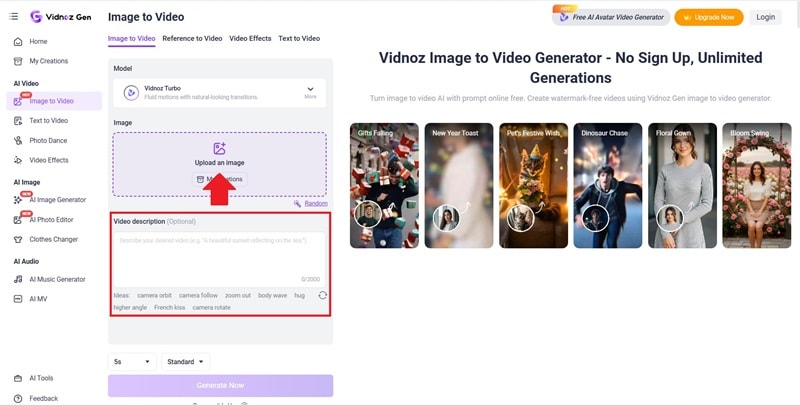
Task: Click the Random magic wand icon
Action: 297,204
